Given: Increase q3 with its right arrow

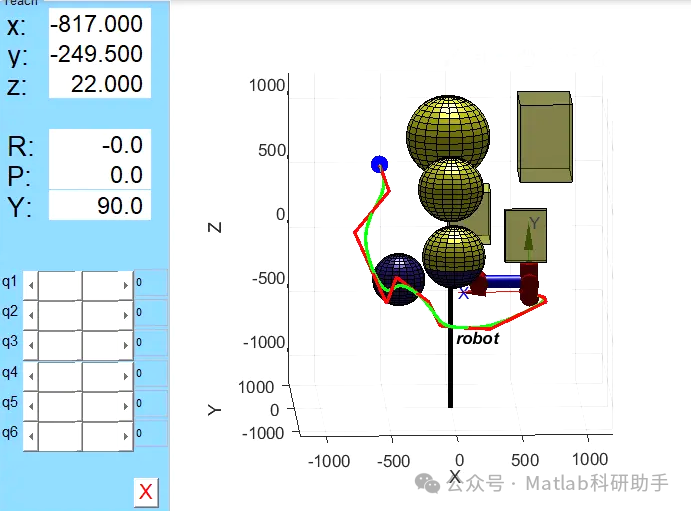Looking at the screenshot, I should click(126, 345).
